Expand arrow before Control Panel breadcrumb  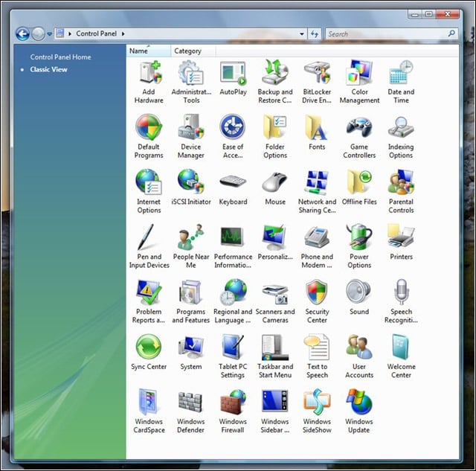pos(70,33)
